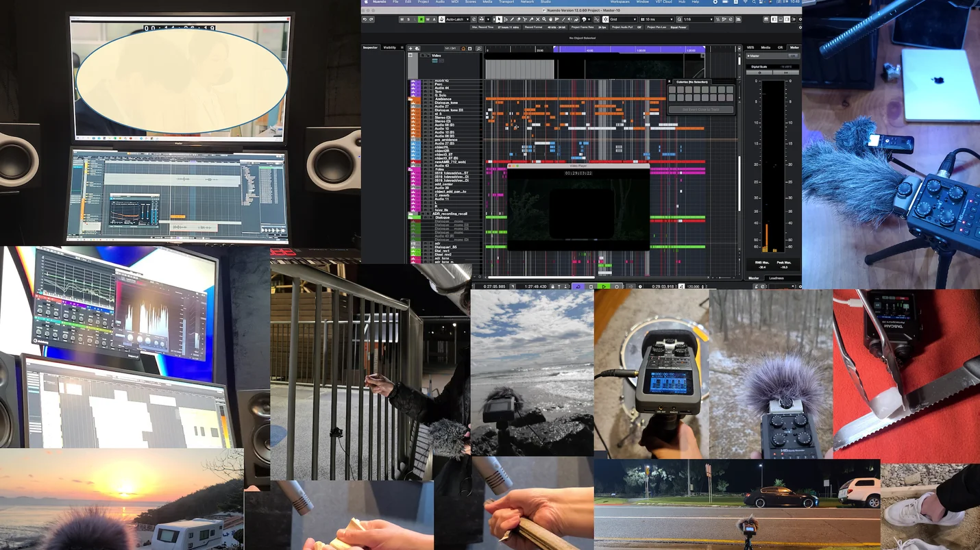Close the Colorize panel with the X
Image resolution: width=980 pixels, height=550 pixels.
pos(670,82)
